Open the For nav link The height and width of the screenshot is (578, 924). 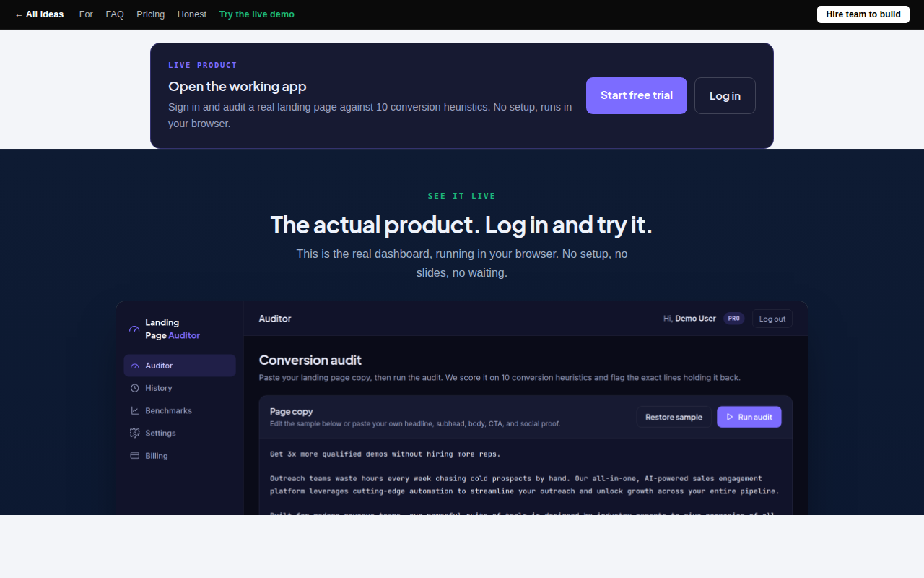(x=86, y=14)
